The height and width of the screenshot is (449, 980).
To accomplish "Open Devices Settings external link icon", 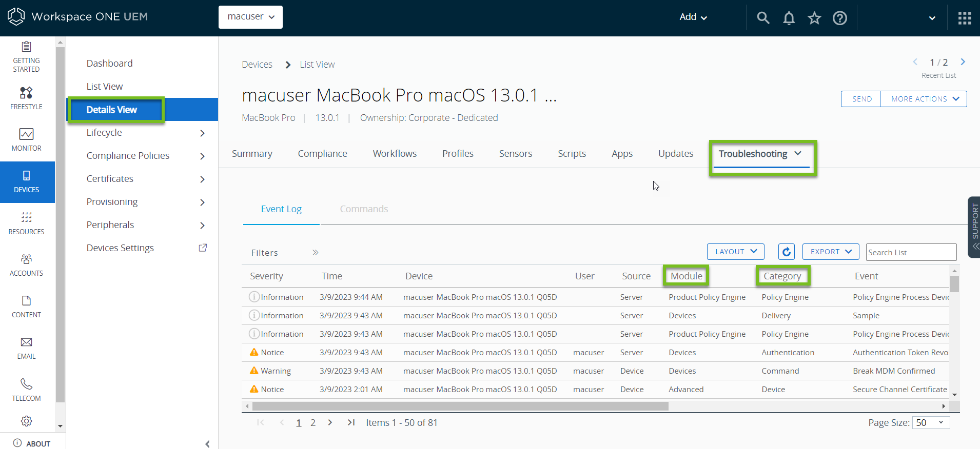I will [x=203, y=248].
